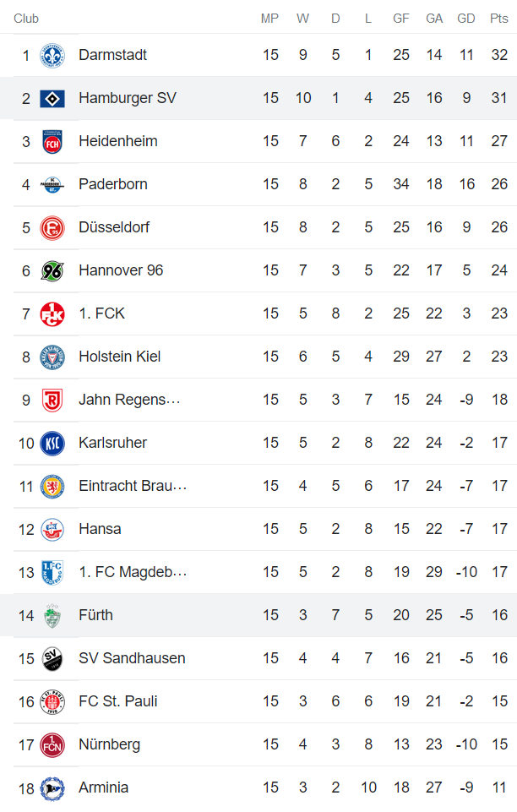Click the Heidenheim FCH crest
517x812 pixels.
pos(52,142)
